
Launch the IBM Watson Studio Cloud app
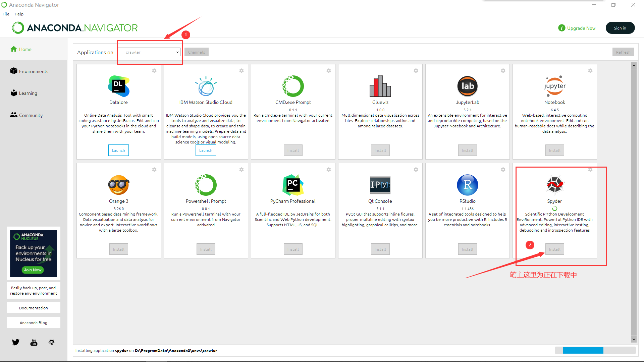(x=206, y=150)
